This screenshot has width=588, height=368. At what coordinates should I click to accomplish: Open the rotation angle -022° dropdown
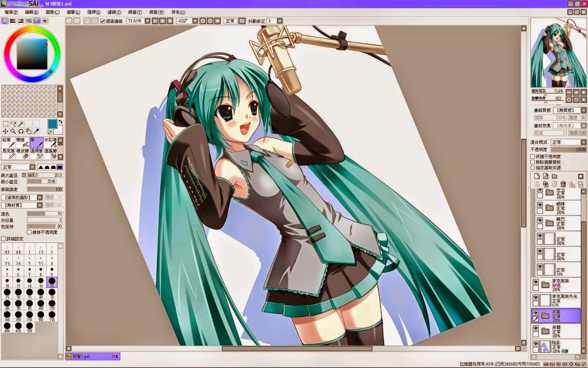[x=195, y=21]
